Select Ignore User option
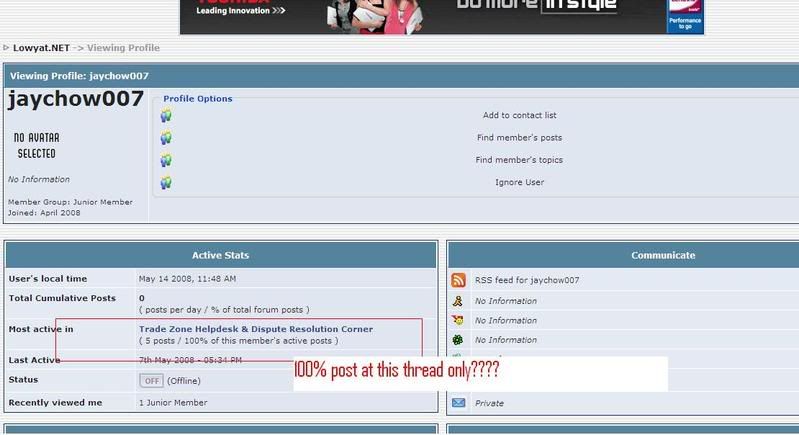 coord(519,182)
